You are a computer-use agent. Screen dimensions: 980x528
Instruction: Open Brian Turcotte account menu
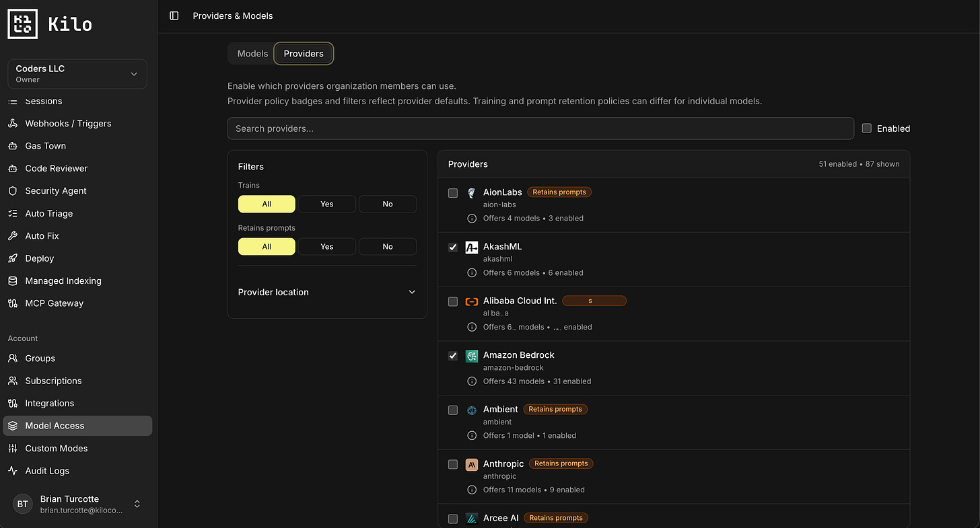[x=77, y=504]
